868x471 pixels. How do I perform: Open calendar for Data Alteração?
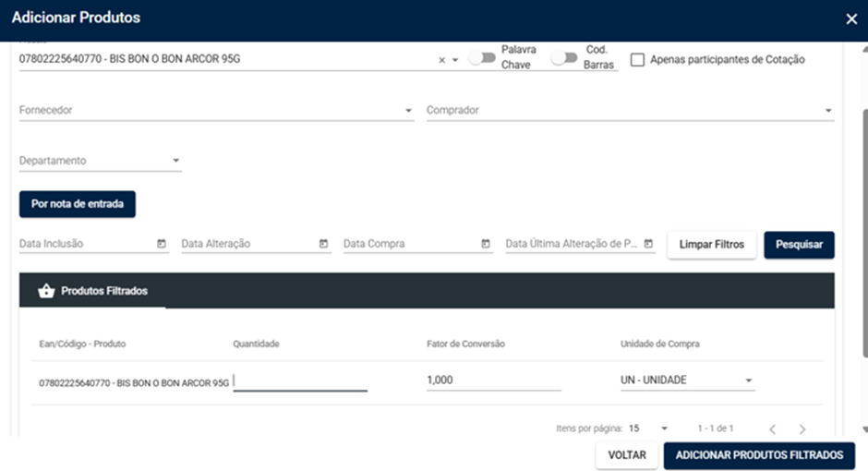point(323,244)
